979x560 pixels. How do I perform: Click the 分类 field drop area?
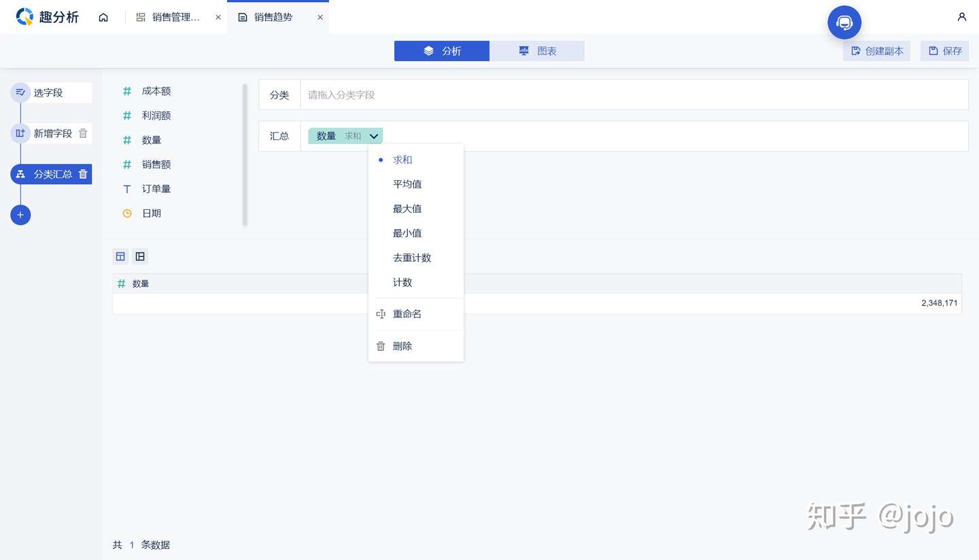[634, 94]
